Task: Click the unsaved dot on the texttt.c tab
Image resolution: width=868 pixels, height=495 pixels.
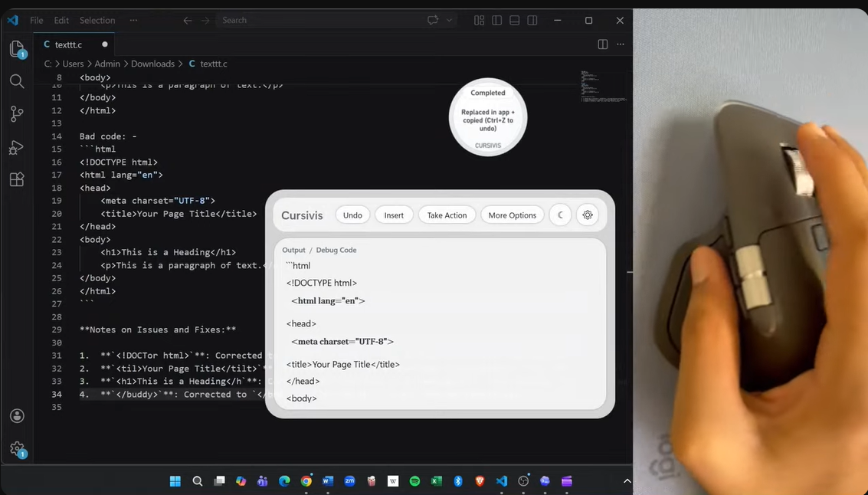Action: coord(105,44)
